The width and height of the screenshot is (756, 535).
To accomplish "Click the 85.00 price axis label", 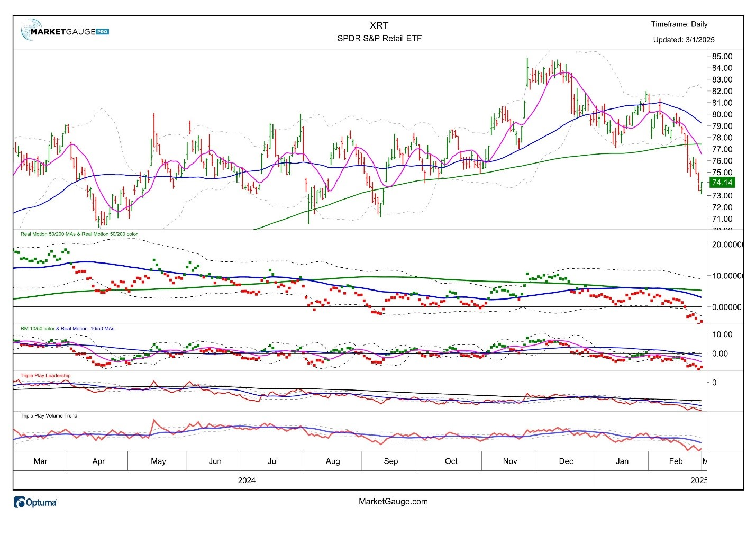I will click(722, 57).
